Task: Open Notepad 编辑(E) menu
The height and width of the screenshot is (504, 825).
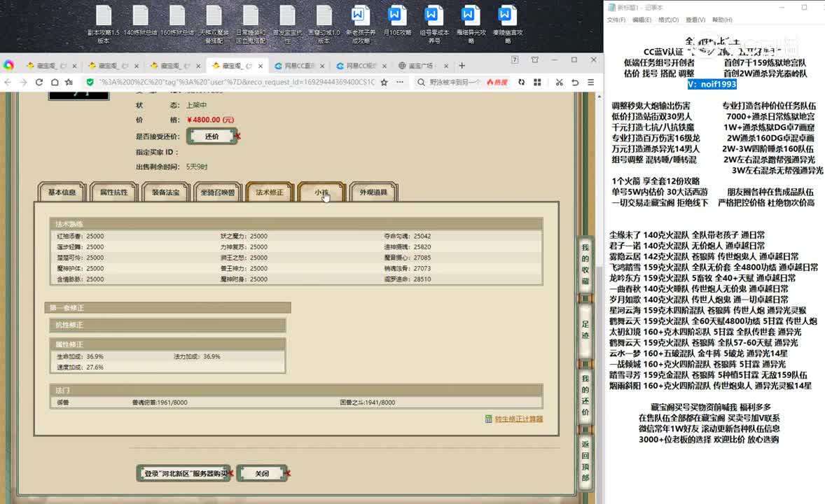Action: click(x=642, y=20)
